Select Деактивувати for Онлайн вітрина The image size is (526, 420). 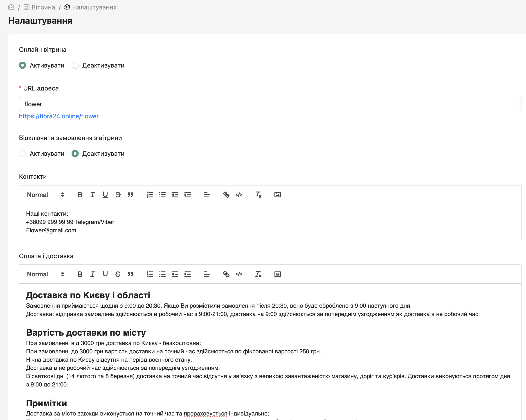point(75,65)
